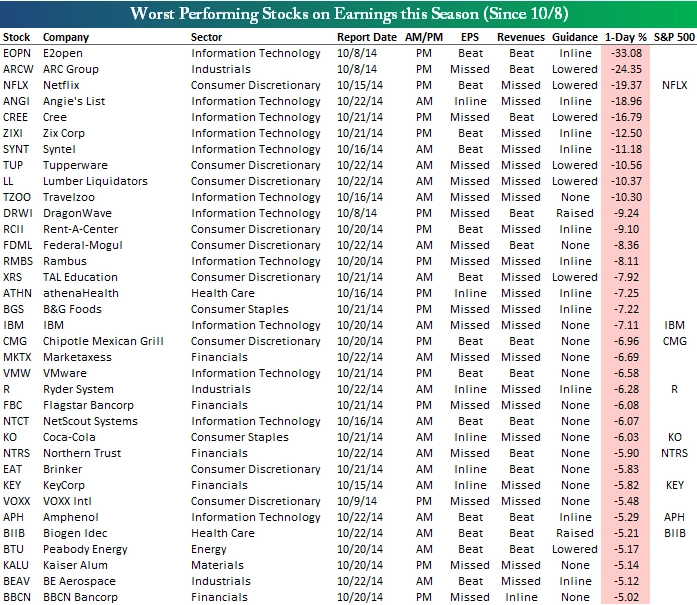The image size is (697, 605).
Task: Click the SYNT ticker symbol
Action: 16,149
